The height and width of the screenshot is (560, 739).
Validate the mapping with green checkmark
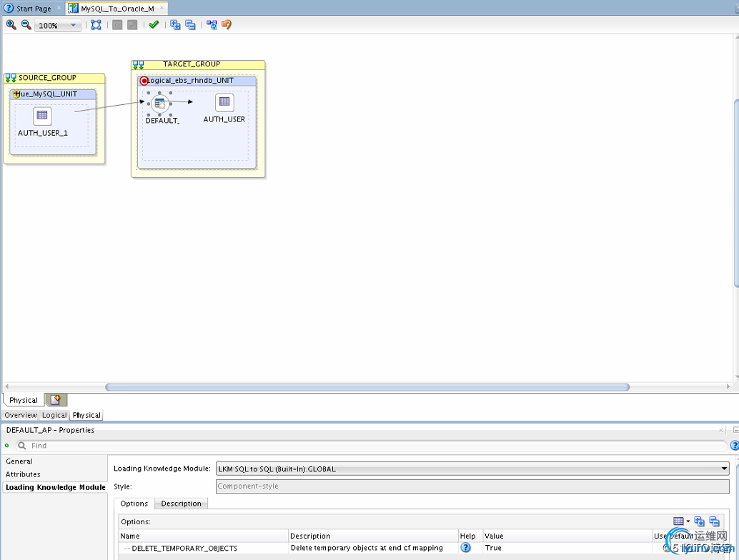point(154,25)
